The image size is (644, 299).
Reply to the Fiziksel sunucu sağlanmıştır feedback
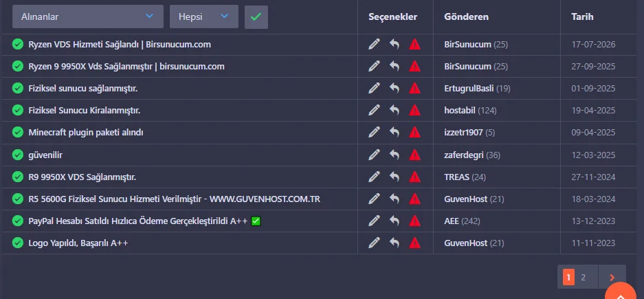pos(395,88)
